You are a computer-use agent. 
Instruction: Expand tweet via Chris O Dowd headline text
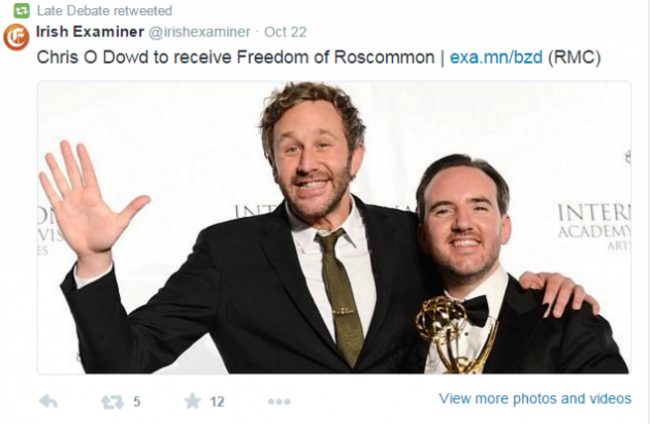pyautogui.click(x=235, y=57)
